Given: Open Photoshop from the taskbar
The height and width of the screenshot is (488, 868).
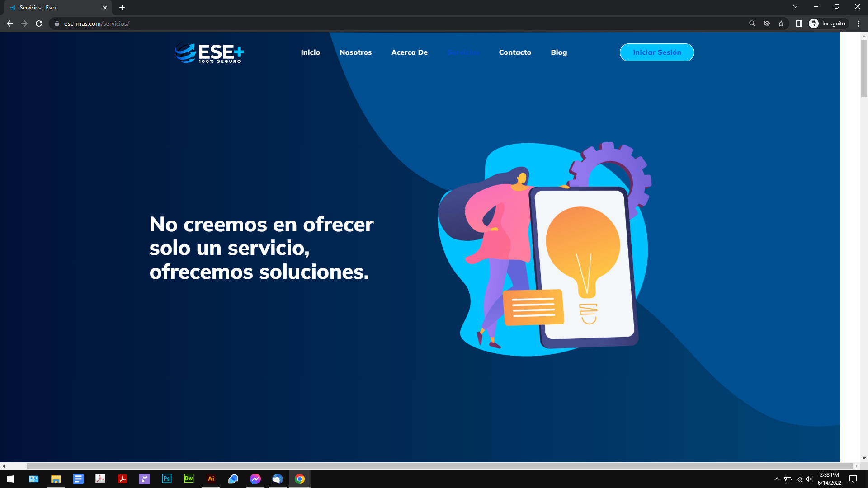Looking at the screenshot, I should 166,479.
